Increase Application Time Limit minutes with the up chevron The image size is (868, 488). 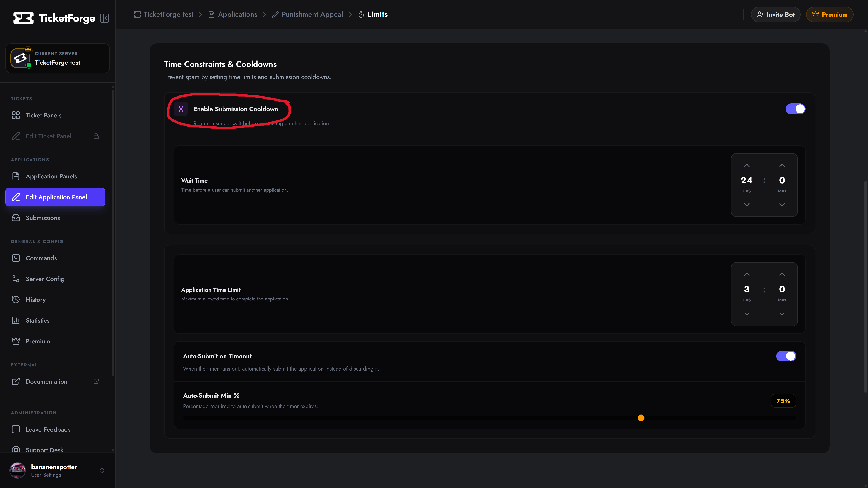point(782,274)
